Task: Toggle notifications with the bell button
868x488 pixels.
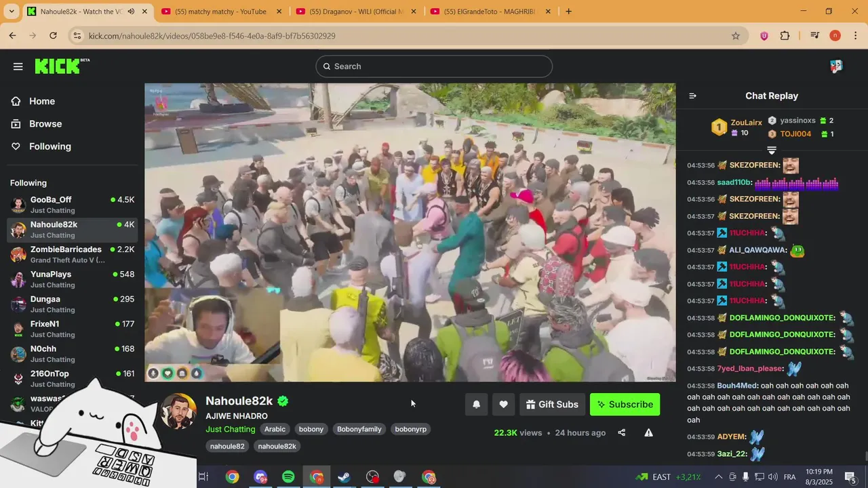Action: click(476, 405)
